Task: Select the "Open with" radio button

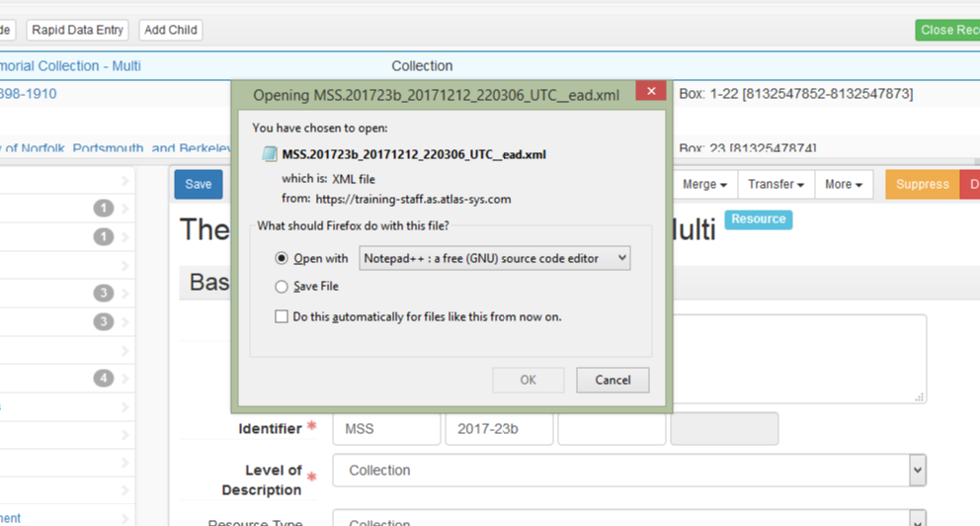Action: tap(283, 258)
